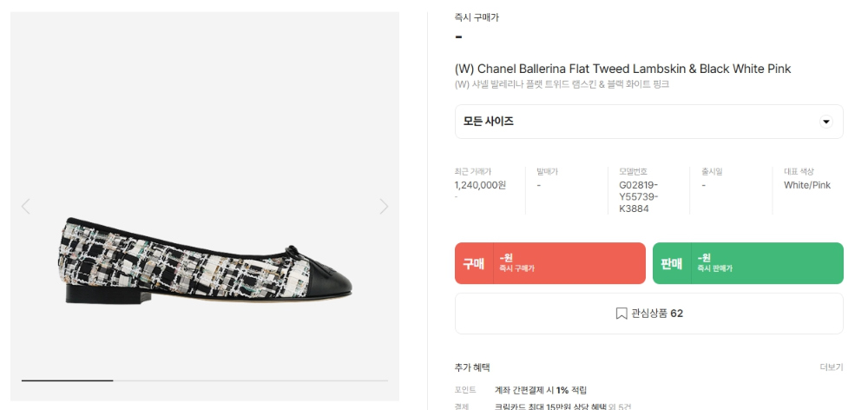This screenshot has height=410, width=868.
Task: Advance to next product photo using right chevron
Action: click(x=385, y=207)
